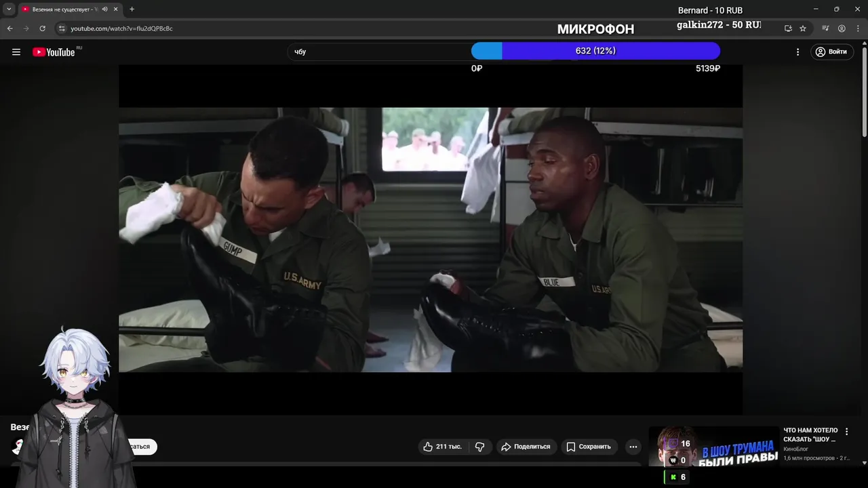
Task: Mute the tab via speaker icon
Action: pyautogui.click(x=104, y=9)
